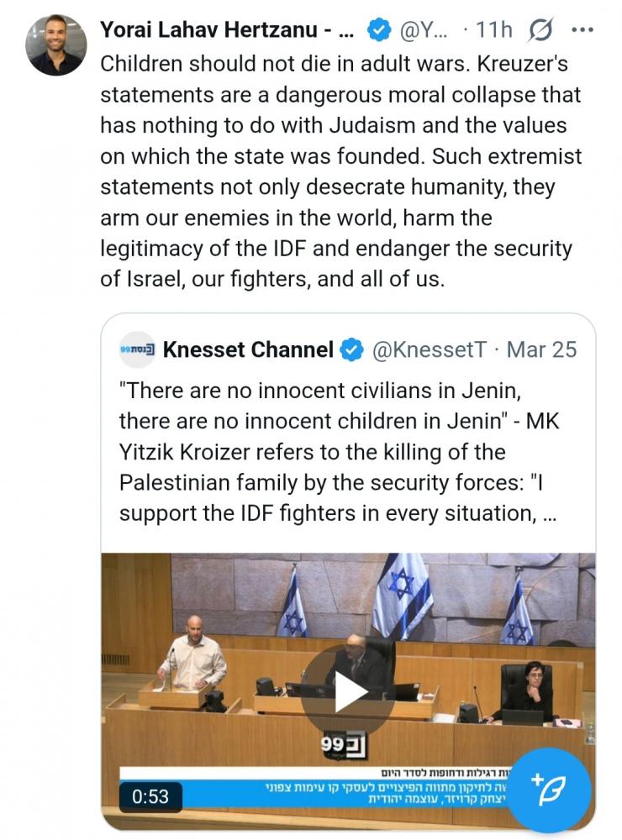
Task: Click the Knesset Channel 99 avatar logo
Action: (137, 349)
